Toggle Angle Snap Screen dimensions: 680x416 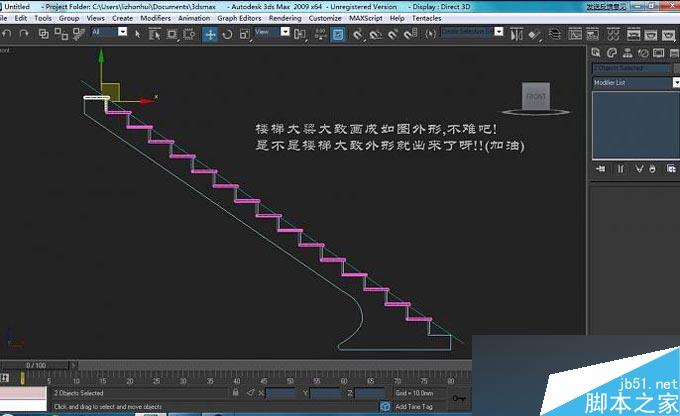coord(376,34)
